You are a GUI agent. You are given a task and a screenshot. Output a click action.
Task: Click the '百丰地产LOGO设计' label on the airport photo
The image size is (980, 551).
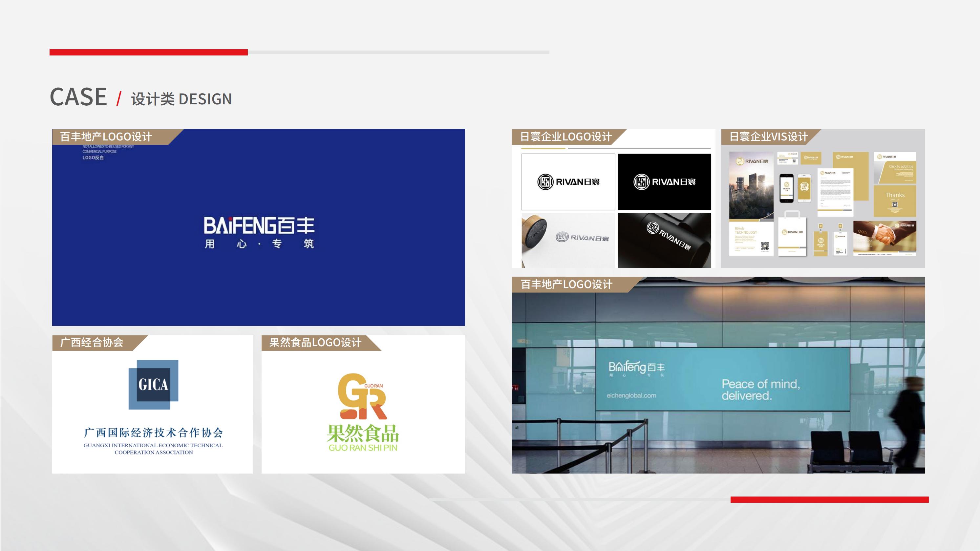(x=566, y=284)
